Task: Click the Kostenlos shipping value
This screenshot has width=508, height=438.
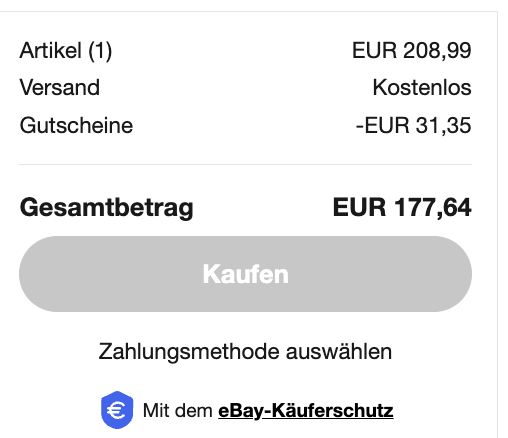Action: [422, 87]
